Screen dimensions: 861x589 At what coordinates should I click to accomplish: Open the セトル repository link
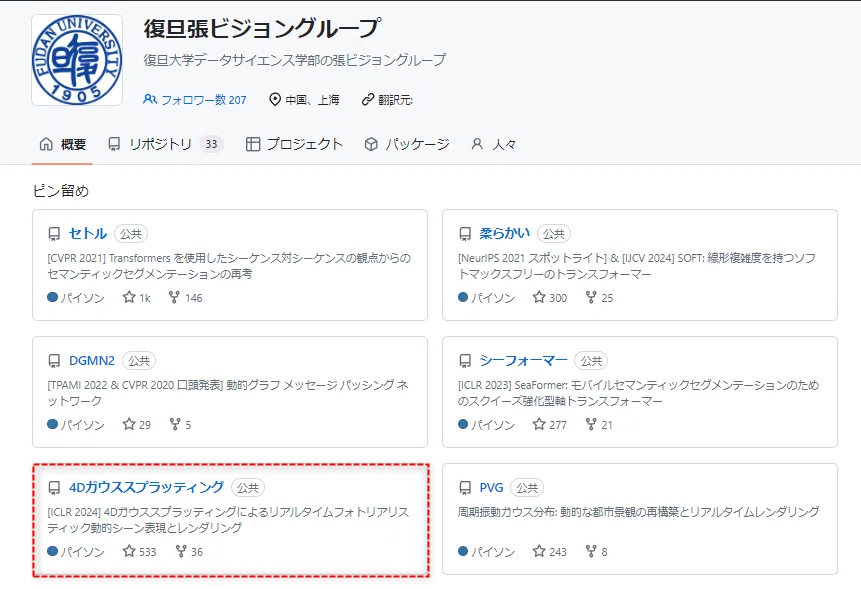tap(88, 234)
